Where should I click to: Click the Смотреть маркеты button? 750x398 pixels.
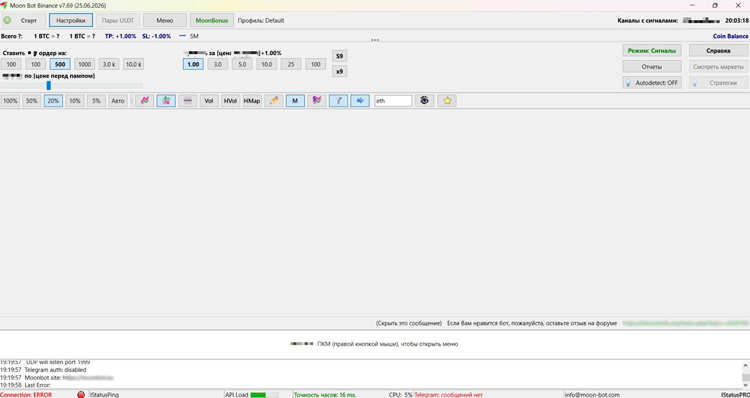[718, 66]
